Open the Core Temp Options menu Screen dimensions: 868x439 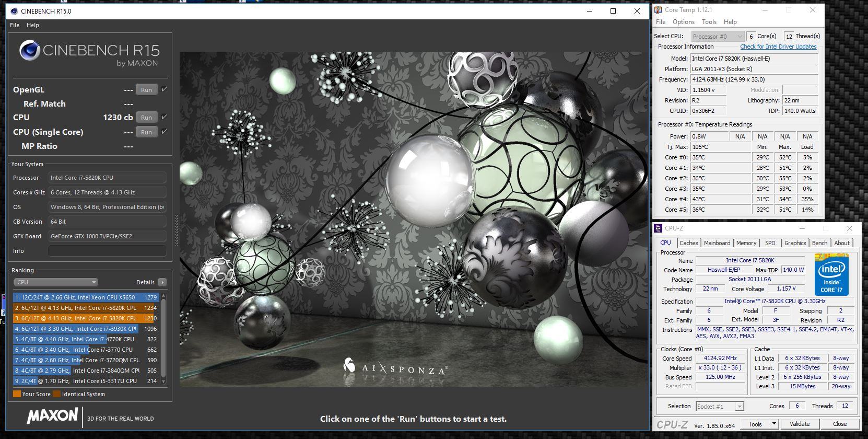click(684, 22)
